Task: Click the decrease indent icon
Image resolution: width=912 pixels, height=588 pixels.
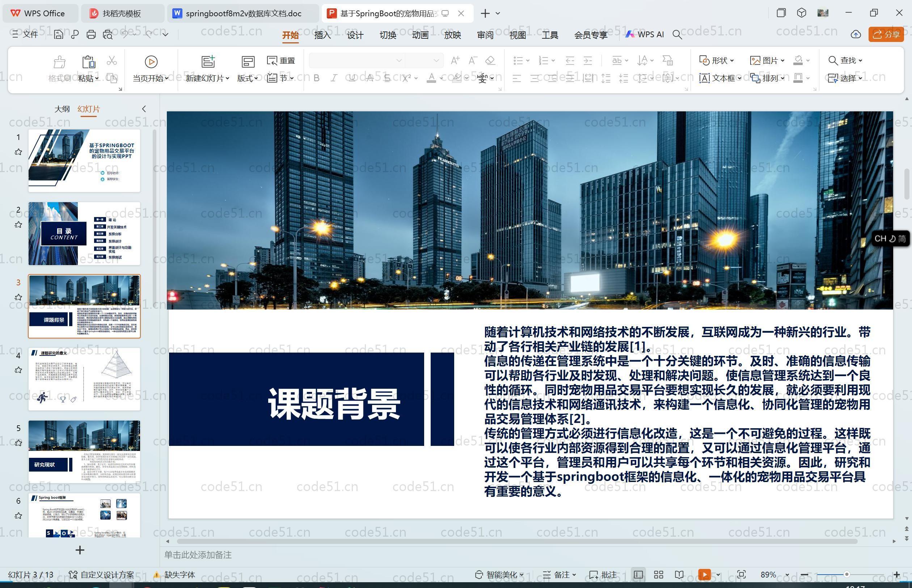Action: (x=570, y=61)
